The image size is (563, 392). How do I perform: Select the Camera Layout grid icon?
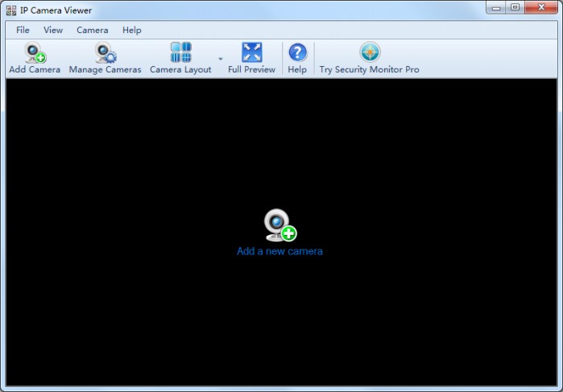pyautogui.click(x=180, y=52)
